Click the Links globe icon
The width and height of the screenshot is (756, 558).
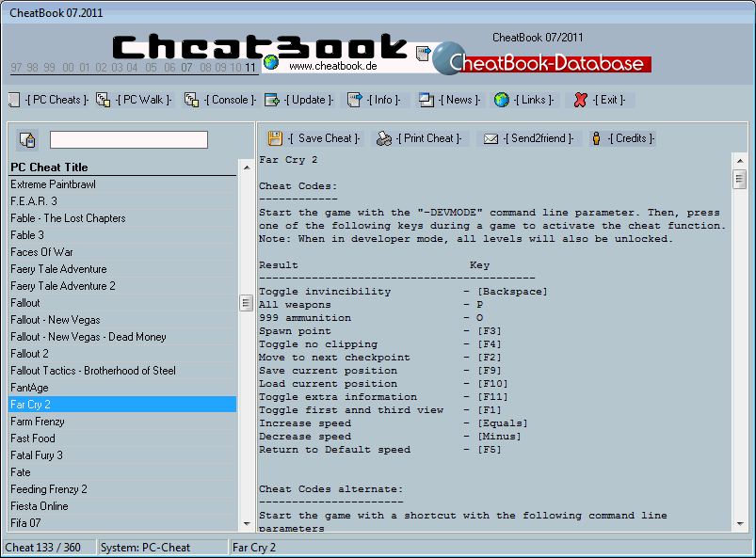click(x=502, y=101)
